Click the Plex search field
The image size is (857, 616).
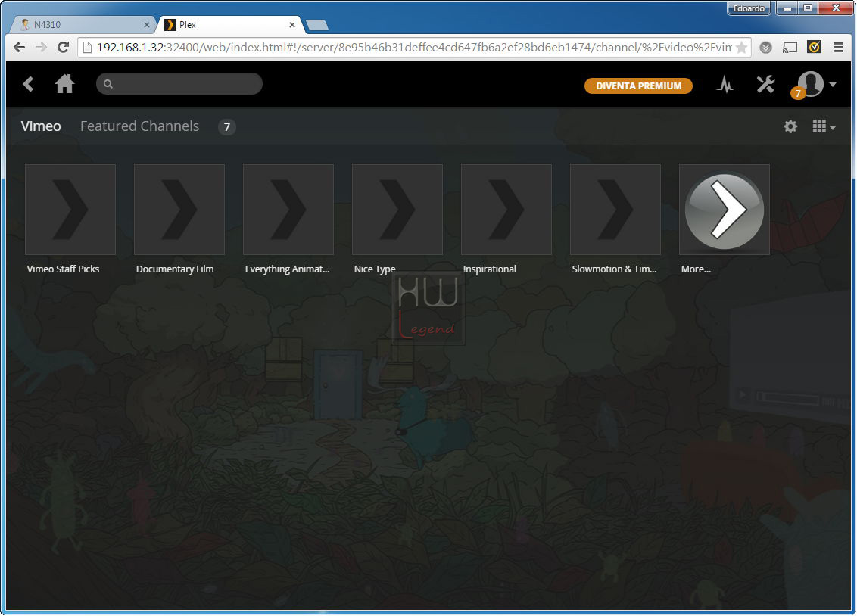point(179,83)
